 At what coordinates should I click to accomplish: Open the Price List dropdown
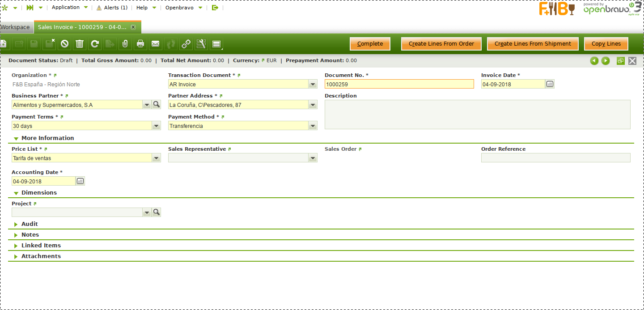click(x=156, y=158)
